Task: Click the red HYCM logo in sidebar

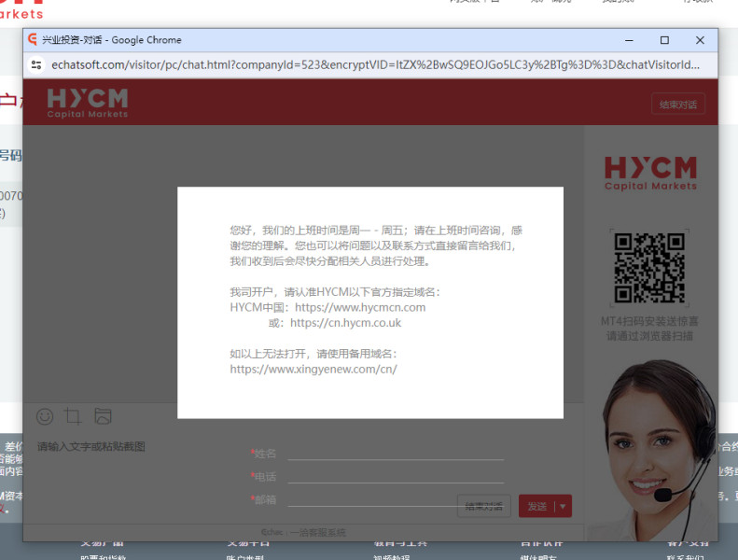Action: tap(650, 173)
